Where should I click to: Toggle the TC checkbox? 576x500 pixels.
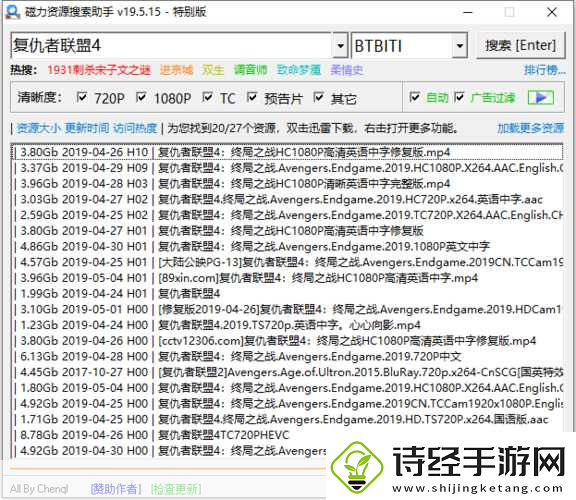tap(208, 97)
